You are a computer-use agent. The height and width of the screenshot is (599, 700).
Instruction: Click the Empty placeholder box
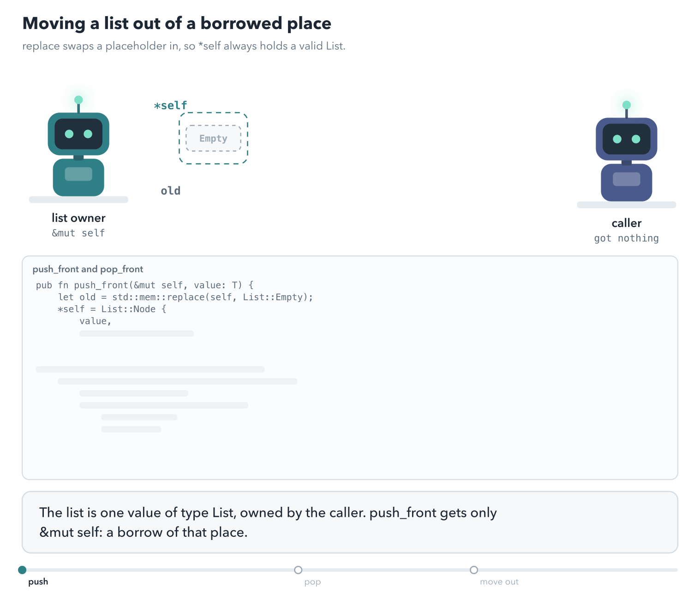pos(213,138)
